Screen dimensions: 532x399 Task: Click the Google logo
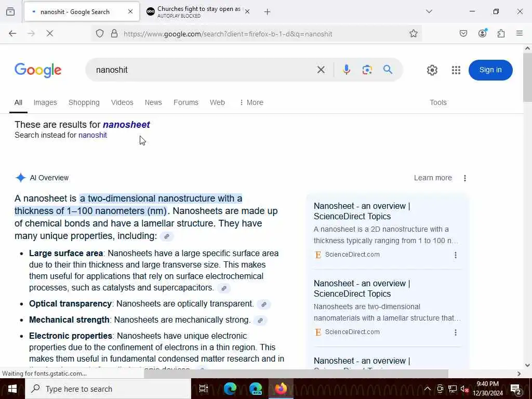pyautogui.click(x=38, y=70)
